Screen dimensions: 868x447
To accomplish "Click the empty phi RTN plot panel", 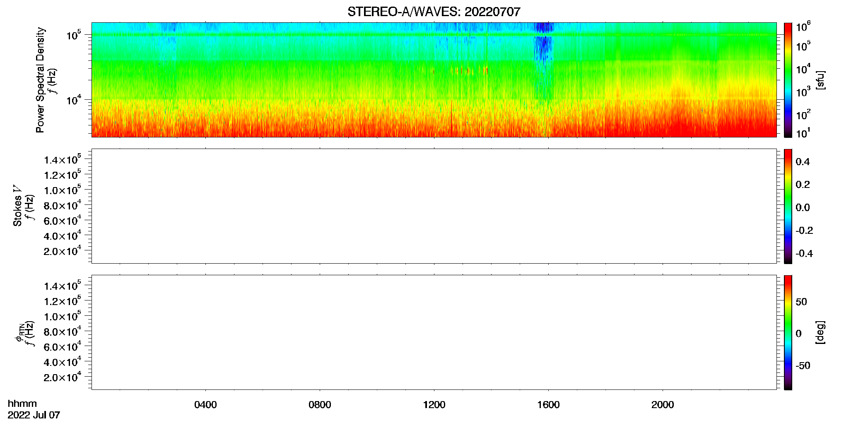I will coord(434,332).
